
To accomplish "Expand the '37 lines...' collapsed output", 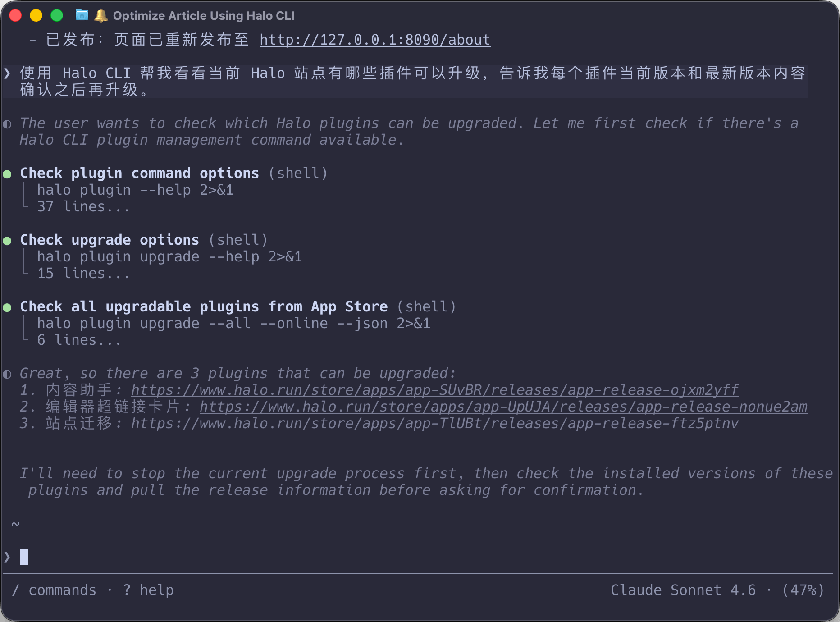I will [83, 207].
